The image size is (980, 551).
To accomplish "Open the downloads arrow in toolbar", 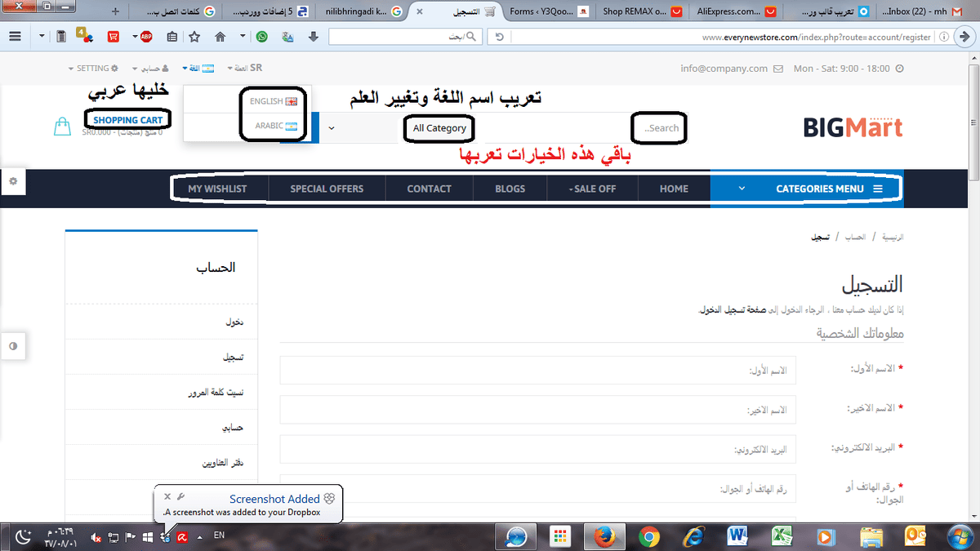I will 313,37.
